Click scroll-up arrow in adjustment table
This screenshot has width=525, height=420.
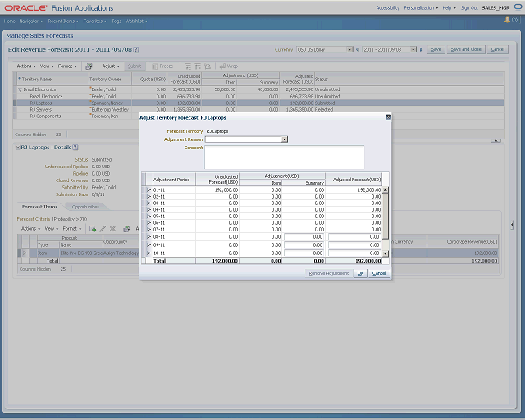click(386, 190)
